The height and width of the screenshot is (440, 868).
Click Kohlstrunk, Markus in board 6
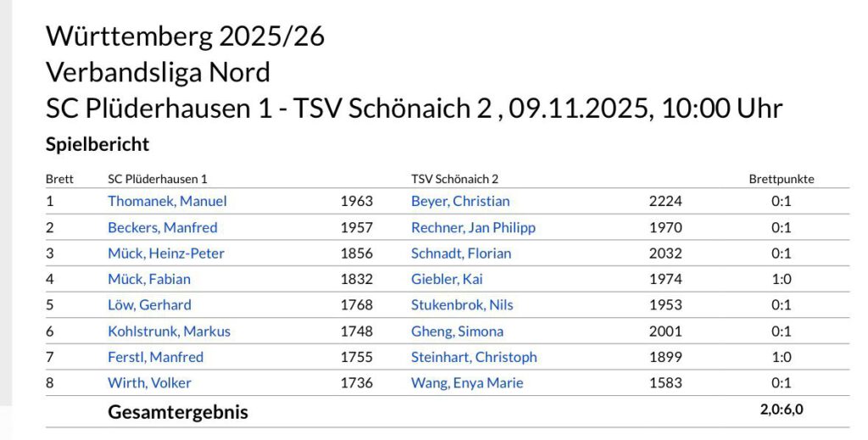pyautogui.click(x=169, y=331)
